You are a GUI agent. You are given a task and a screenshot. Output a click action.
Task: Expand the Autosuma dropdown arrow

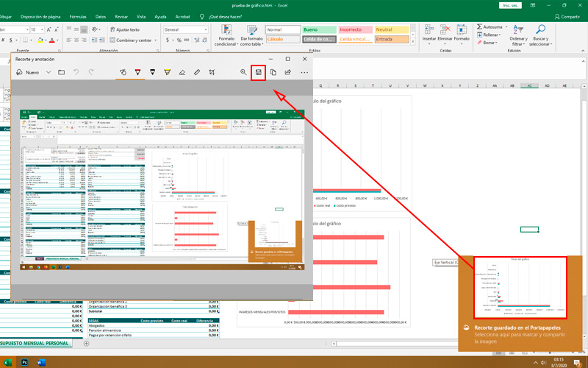pos(506,27)
